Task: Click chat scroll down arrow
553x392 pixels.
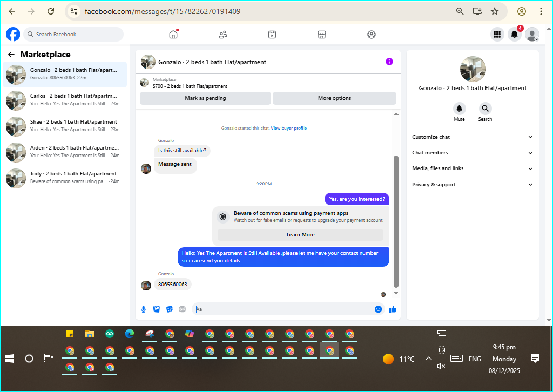Action: 396,293
